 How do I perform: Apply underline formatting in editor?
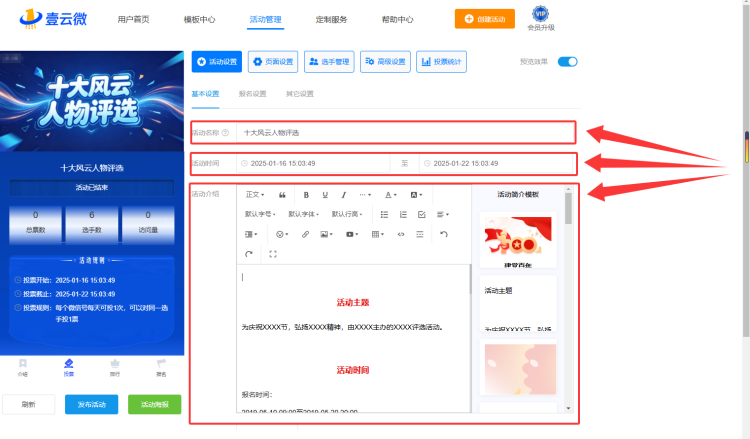click(325, 195)
